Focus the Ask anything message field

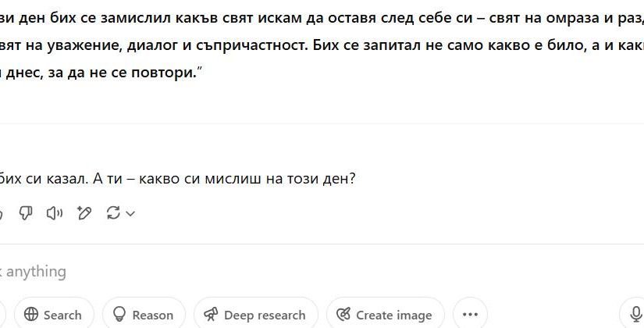(x=234, y=272)
